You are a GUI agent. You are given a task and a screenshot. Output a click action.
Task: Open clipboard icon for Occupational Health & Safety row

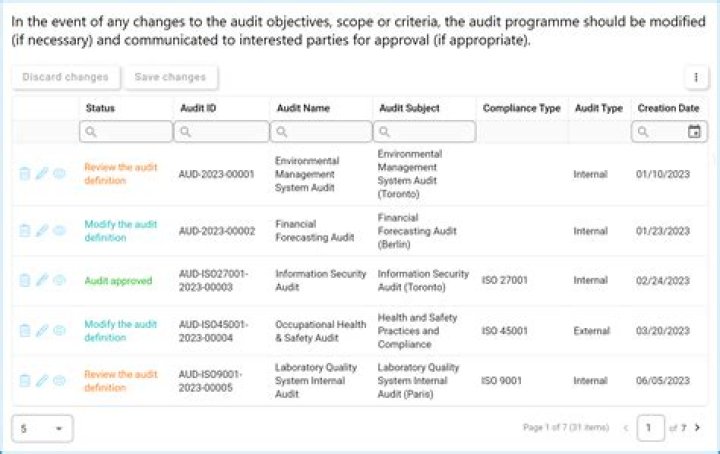pyautogui.click(x=25, y=331)
